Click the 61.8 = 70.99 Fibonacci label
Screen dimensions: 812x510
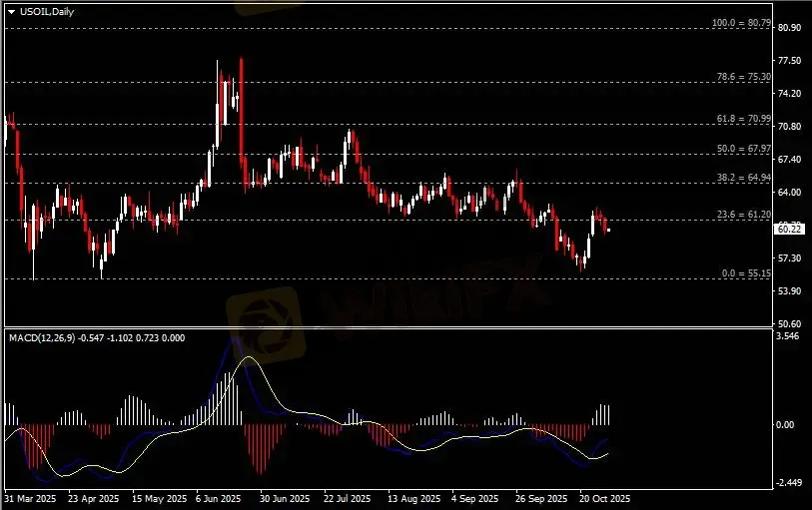click(x=743, y=119)
